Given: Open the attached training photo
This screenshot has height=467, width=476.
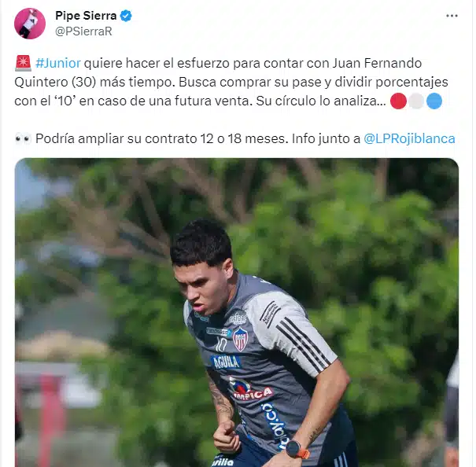Looking at the screenshot, I should coord(237,312).
